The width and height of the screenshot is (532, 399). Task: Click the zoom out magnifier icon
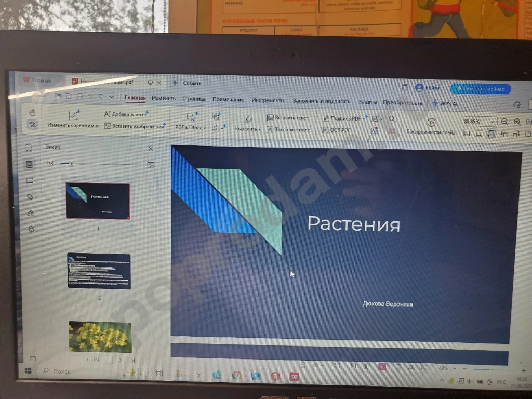504,122
